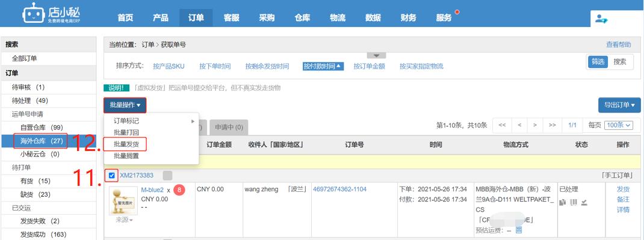Viewport: 644px width, 240px height.
Task: Click the gray collapse arrow above sort options
Action: pyautogui.click(x=377, y=56)
